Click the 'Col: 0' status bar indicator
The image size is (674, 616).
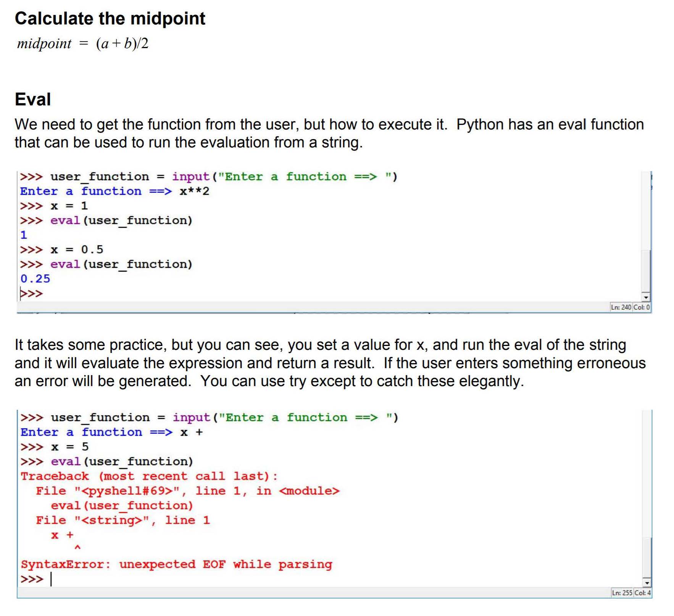pyautogui.click(x=642, y=307)
